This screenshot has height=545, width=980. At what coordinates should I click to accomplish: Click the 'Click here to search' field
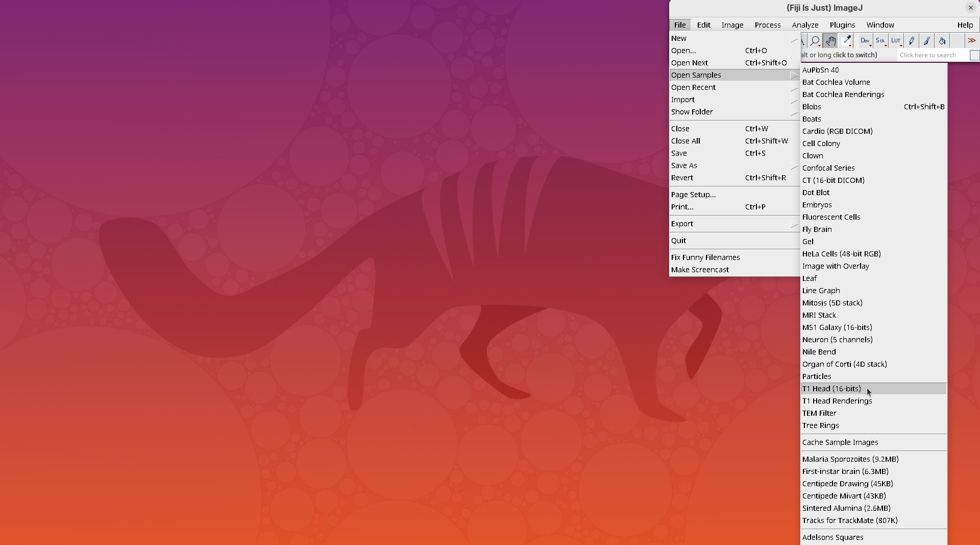[x=932, y=55]
